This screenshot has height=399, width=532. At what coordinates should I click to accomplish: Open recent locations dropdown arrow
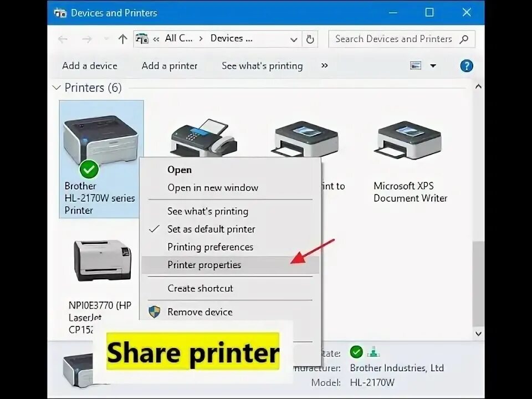point(106,39)
